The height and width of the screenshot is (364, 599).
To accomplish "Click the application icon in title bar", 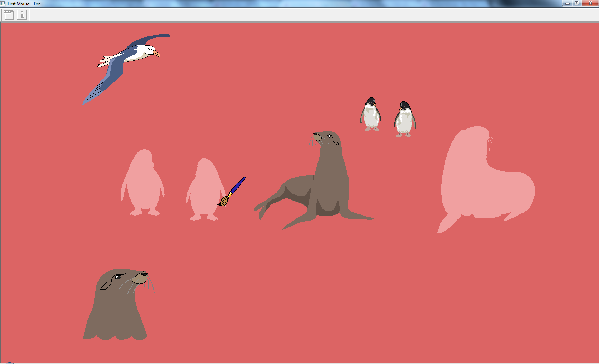I will tap(3, 3).
